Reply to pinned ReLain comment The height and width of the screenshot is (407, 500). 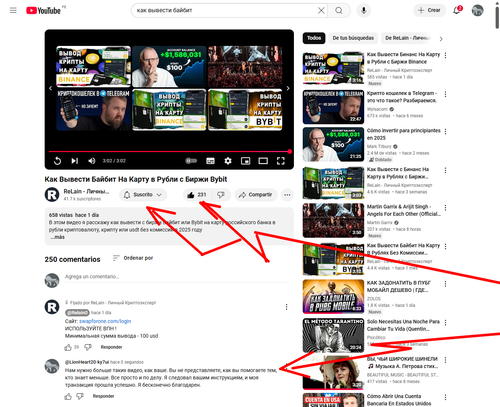111,347
